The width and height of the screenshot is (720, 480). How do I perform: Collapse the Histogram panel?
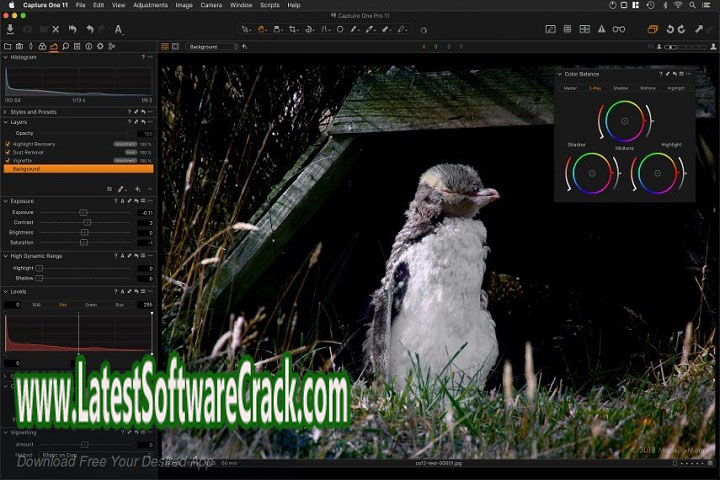[x=6, y=57]
